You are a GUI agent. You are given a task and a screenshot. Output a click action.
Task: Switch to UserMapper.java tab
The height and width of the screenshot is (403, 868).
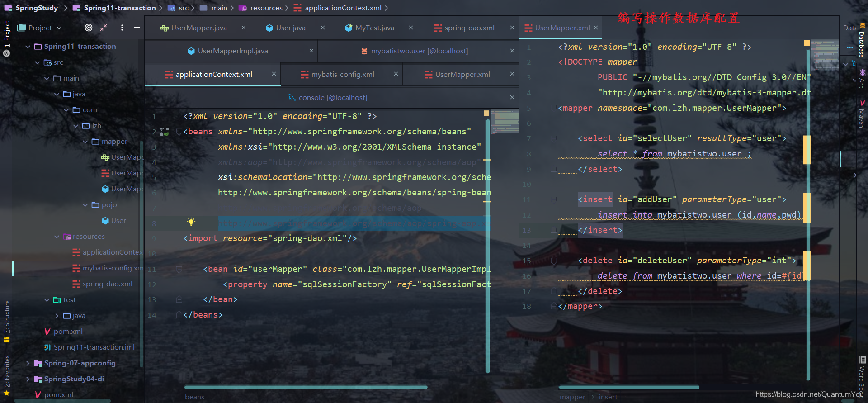[193, 28]
